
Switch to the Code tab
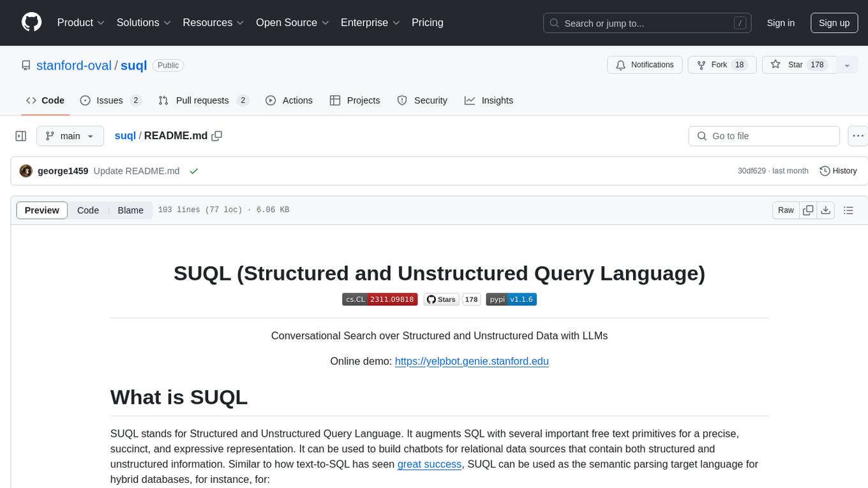(45, 100)
